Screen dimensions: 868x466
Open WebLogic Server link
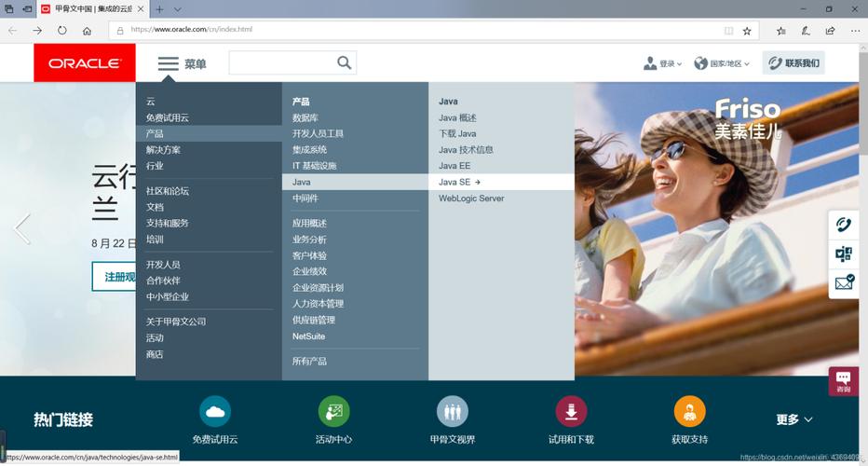[471, 198]
